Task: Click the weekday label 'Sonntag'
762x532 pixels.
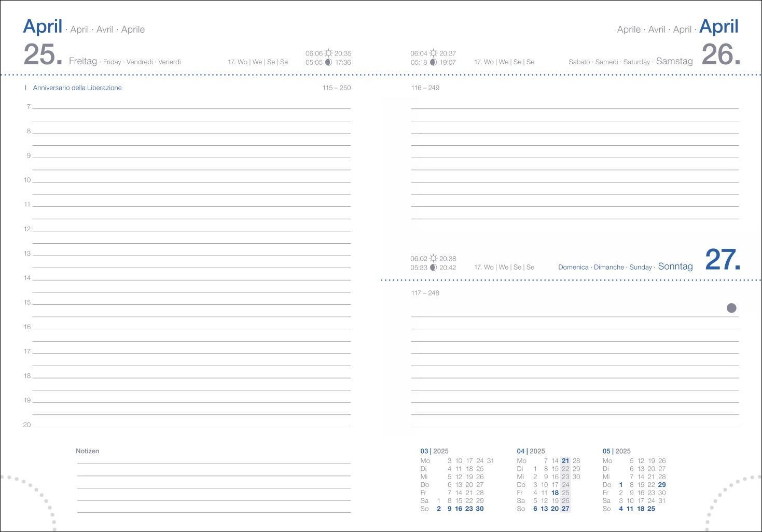Action: (x=675, y=267)
